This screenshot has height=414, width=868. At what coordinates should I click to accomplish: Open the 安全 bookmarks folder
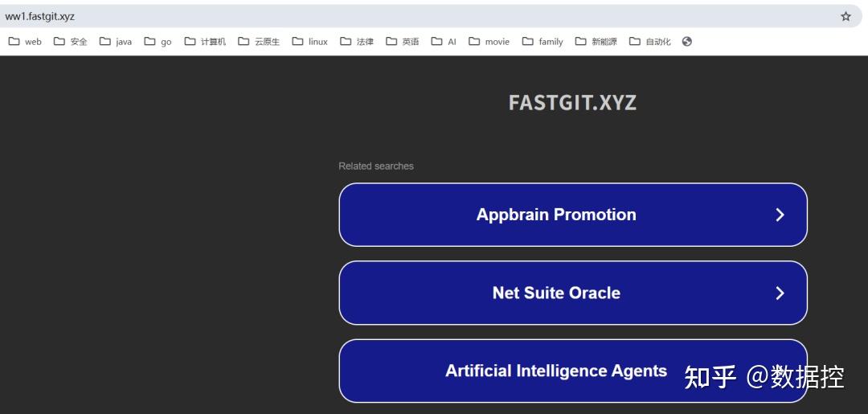point(70,42)
